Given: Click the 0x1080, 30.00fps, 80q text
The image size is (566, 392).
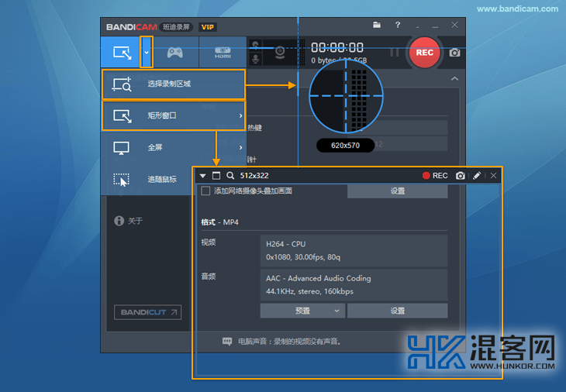Looking at the screenshot, I should point(303,257).
